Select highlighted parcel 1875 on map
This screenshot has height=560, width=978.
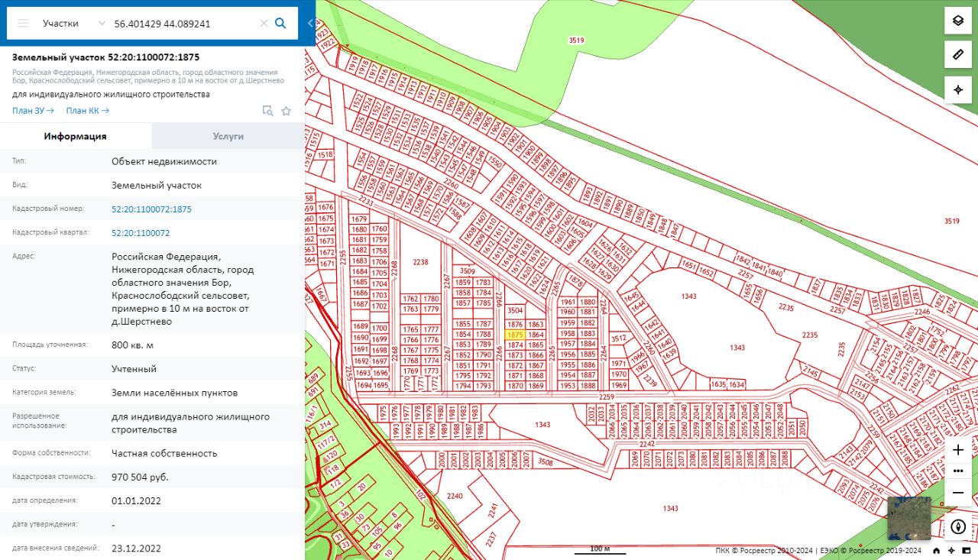point(514,335)
